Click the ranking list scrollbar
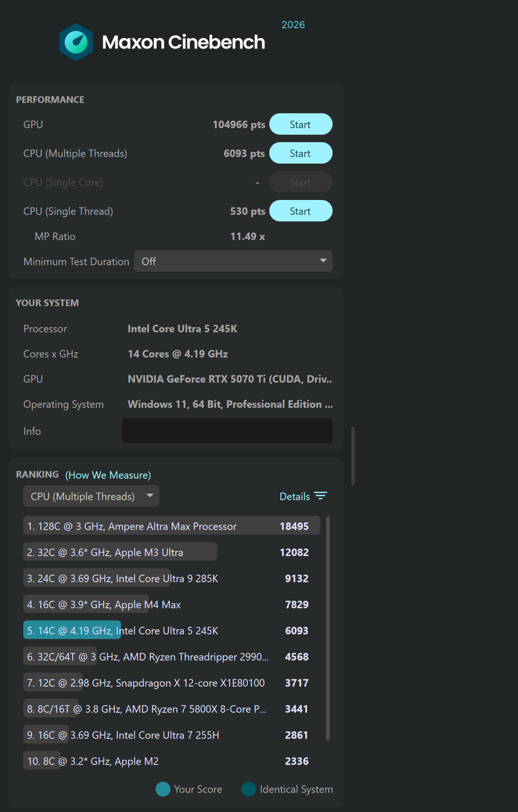The width and height of the screenshot is (518, 812). point(328,628)
